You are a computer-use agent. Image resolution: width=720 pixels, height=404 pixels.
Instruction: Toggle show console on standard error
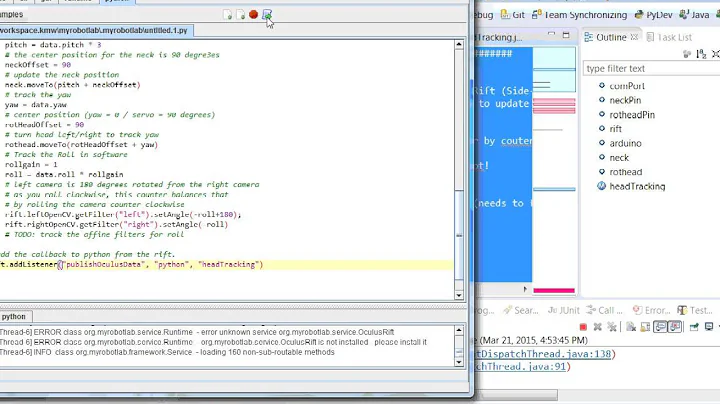coord(675,327)
